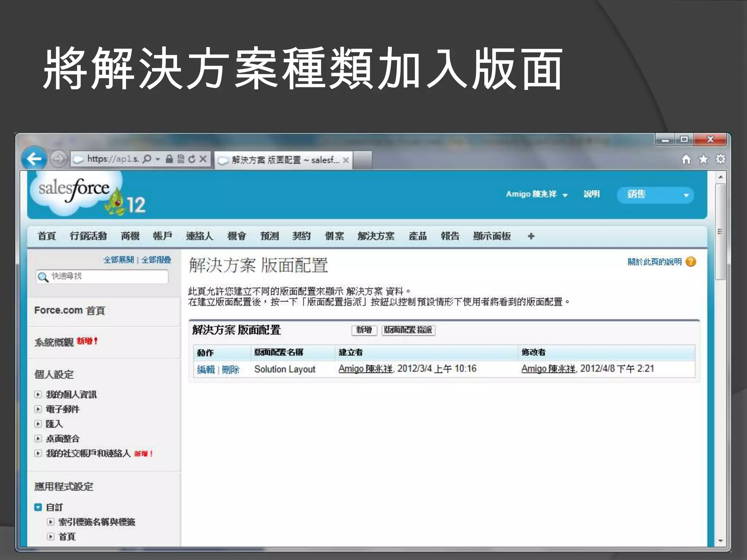
Task: Open the 預測 tab
Action: tap(269, 236)
